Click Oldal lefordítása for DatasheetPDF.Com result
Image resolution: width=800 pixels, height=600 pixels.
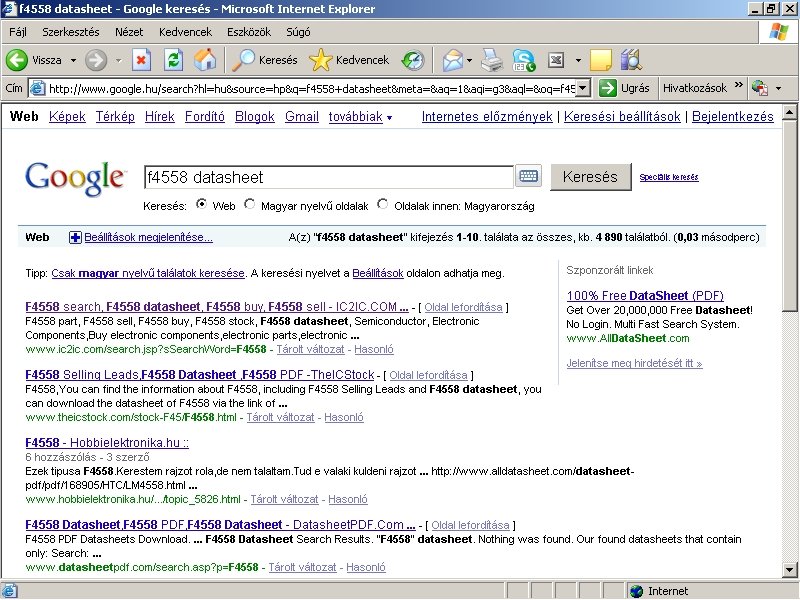click(470, 525)
